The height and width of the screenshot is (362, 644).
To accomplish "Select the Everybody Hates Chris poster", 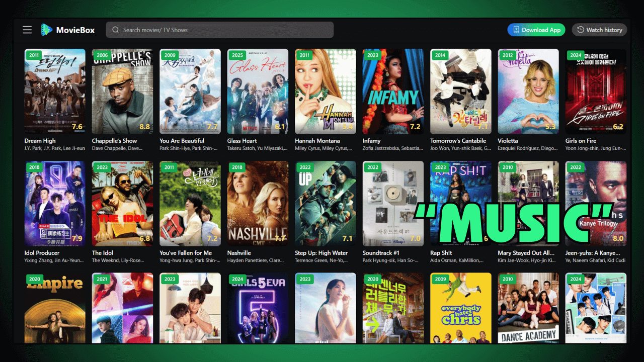I will click(460, 308).
